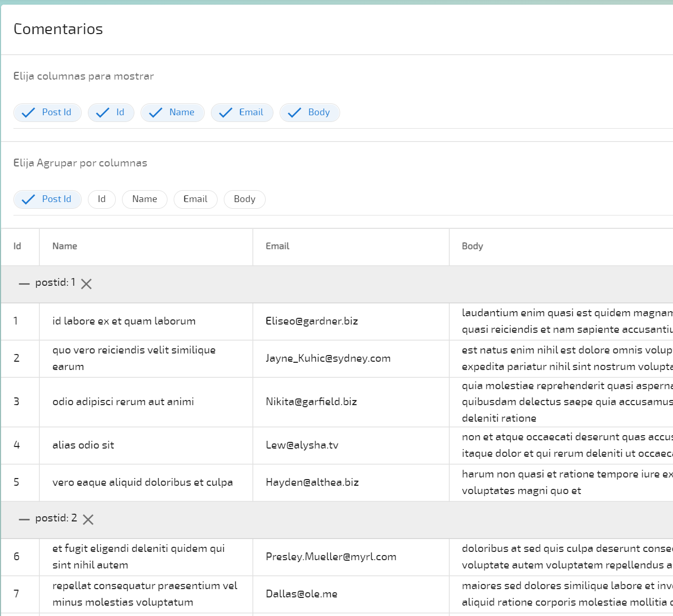This screenshot has height=616, width=673.
Task: Collapse the postid: 2 group
Action: [x=24, y=519]
